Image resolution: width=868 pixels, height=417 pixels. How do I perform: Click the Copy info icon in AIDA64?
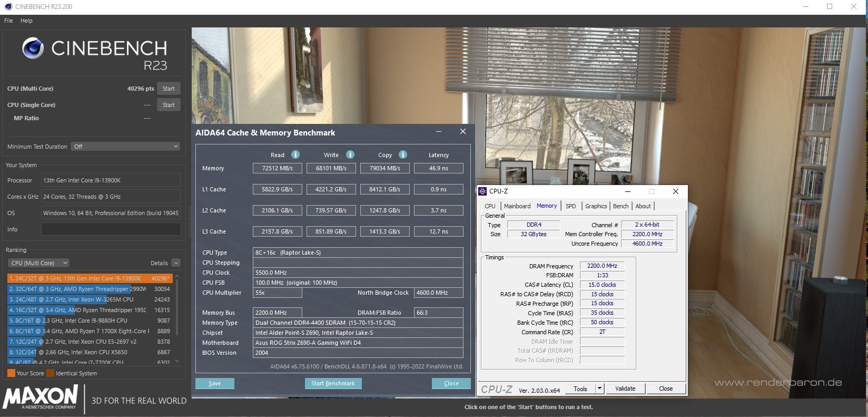coord(403,154)
